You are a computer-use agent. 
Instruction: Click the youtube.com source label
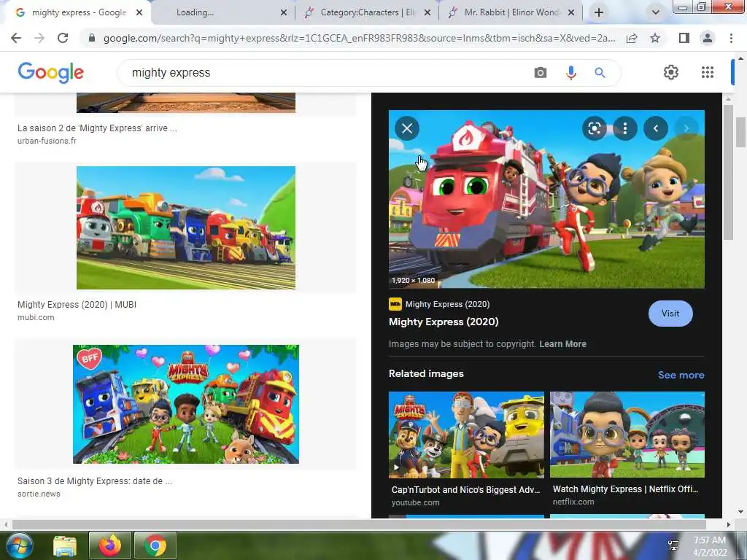415,502
